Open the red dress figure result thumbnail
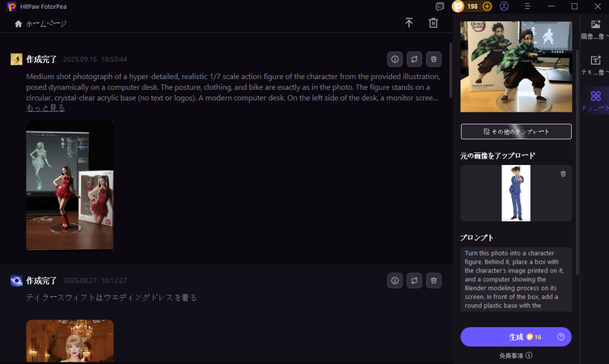 click(x=70, y=185)
